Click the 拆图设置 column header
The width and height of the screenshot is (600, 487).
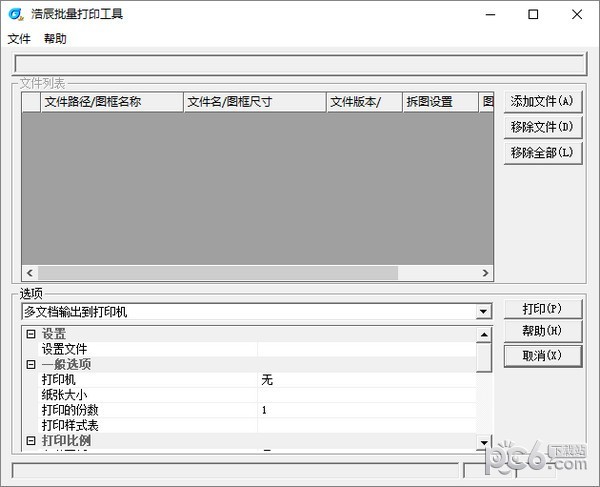(x=441, y=102)
